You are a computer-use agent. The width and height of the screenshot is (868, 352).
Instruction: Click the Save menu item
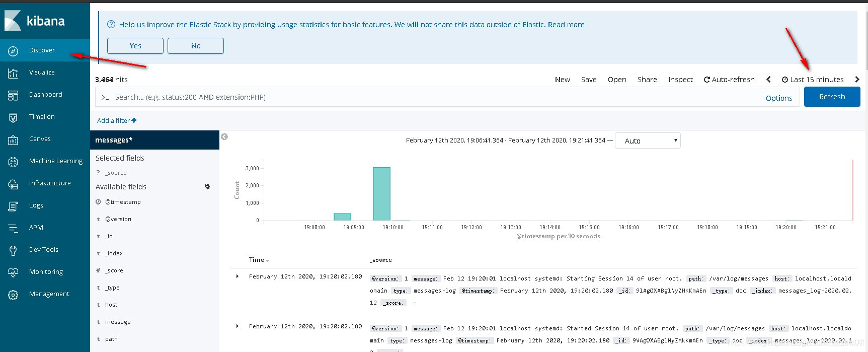(x=589, y=80)
